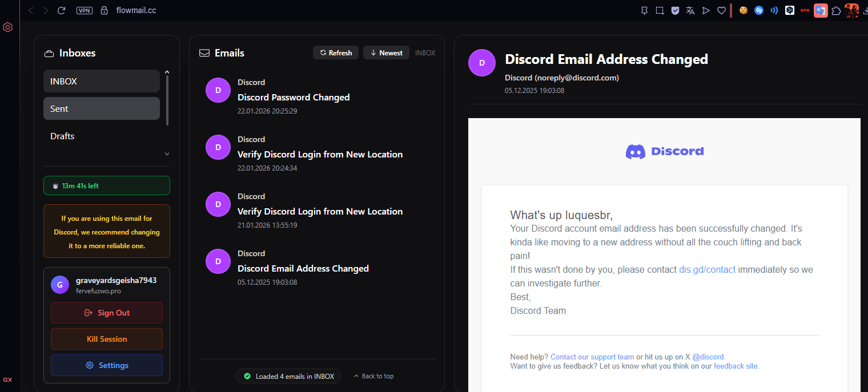The image size is (868, 392).
Task: Click the fervefuzwo.pro domain text
Action: click(98, 291)
